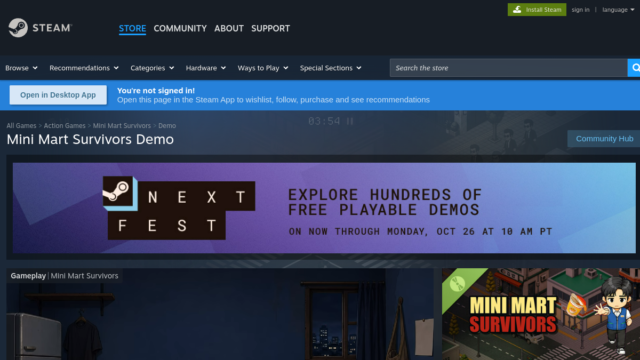Viewport: 640px width, 360px height.
Task: Click the page title Mini Mart Survivors Demo
Action: click(x=90, y=139)
